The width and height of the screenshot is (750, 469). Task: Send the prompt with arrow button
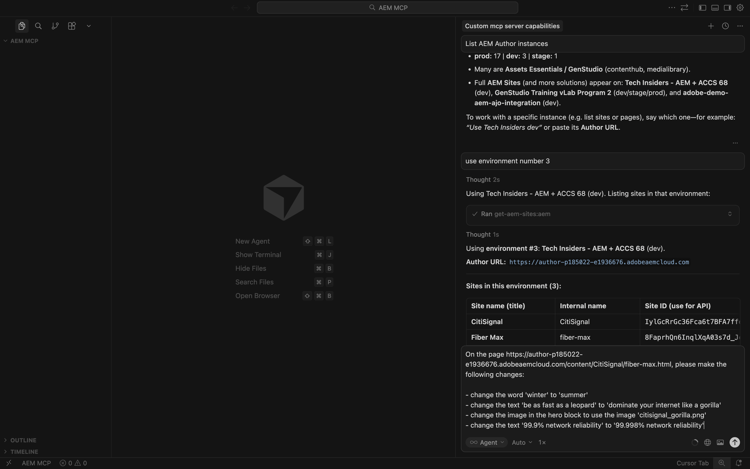click(x=735, y=443)
